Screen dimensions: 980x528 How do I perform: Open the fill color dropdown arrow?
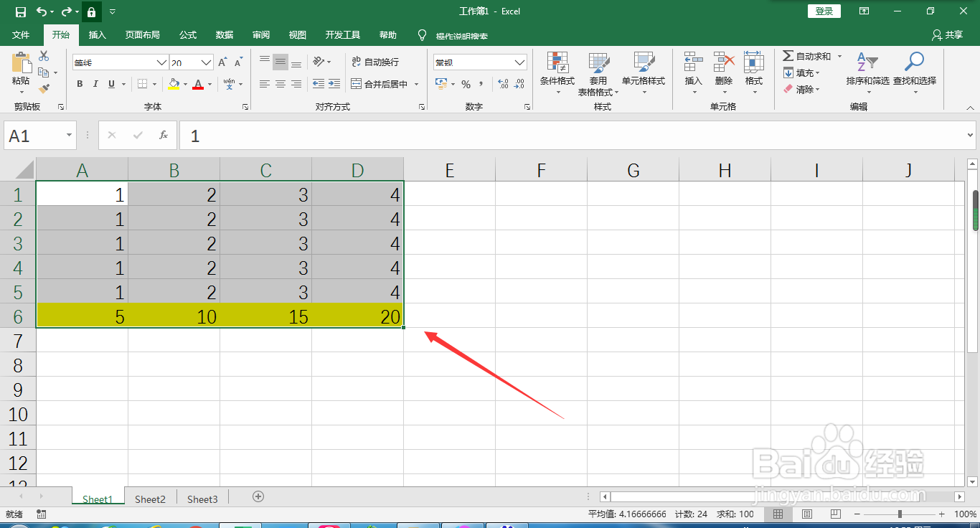click(185, 85)
